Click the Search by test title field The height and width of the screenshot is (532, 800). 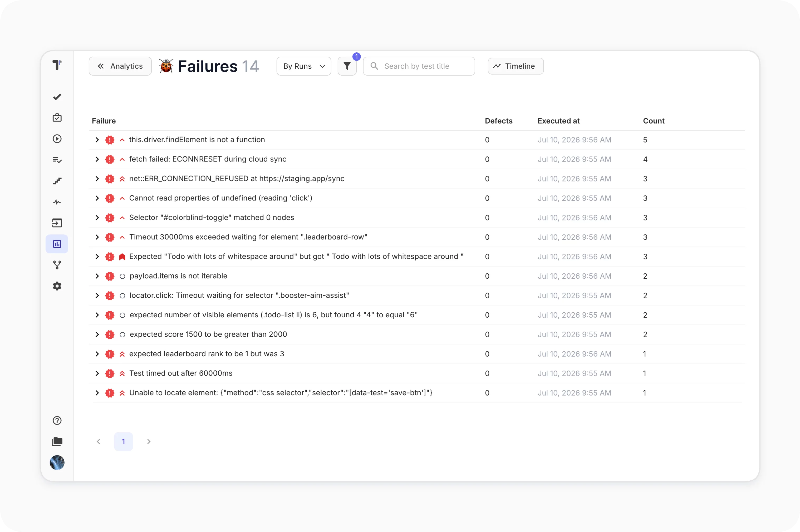click(x=419, y=66)
